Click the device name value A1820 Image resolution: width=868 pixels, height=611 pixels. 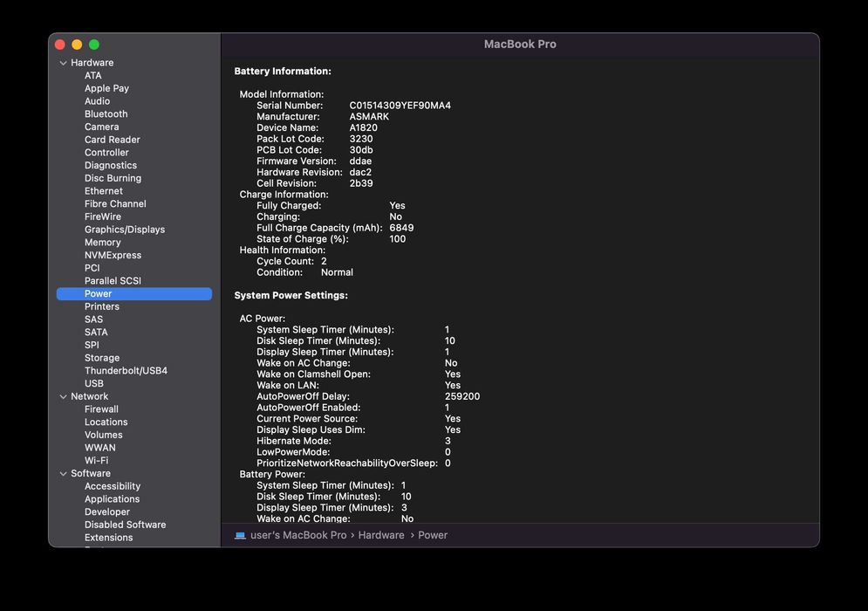(x=363, y=127)
